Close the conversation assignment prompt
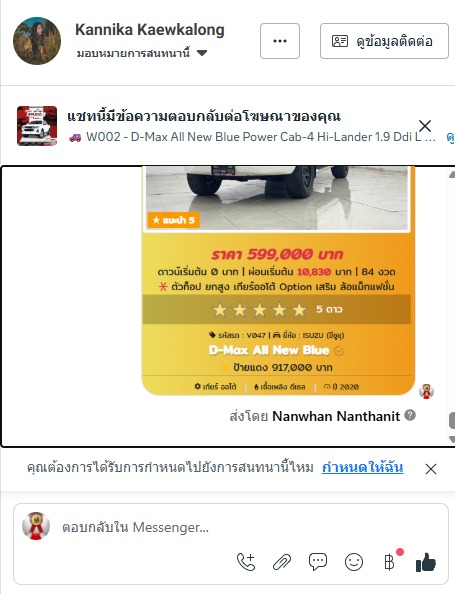The height and width of the screenshot is (594, 455). [x=431, y=469]
